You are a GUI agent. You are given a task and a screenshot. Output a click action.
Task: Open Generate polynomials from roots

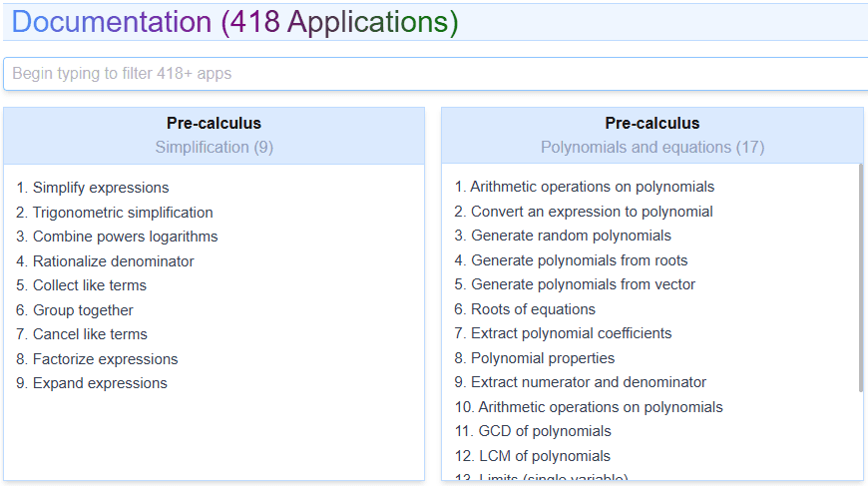click(x=579, y=260)
